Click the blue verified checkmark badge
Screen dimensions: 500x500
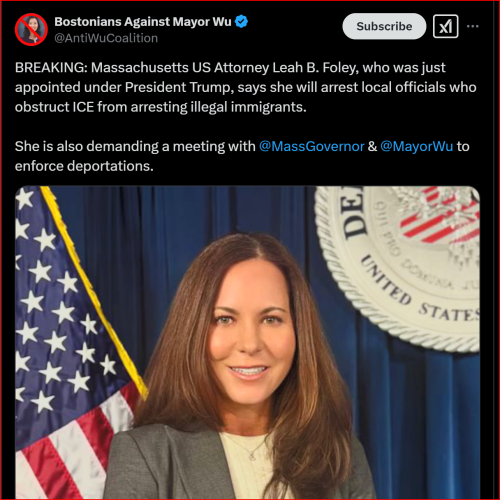pyautogui.click(x=241, y=22)
